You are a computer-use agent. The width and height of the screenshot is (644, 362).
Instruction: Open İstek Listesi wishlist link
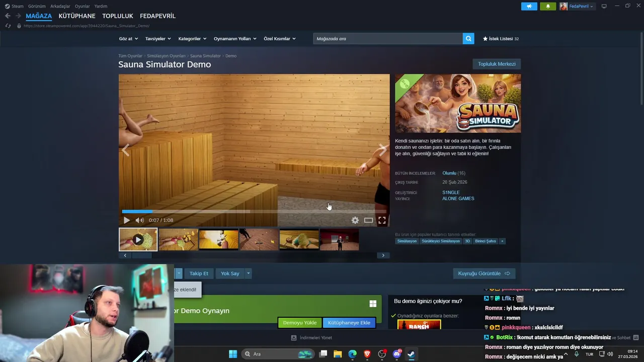[501, 39]
